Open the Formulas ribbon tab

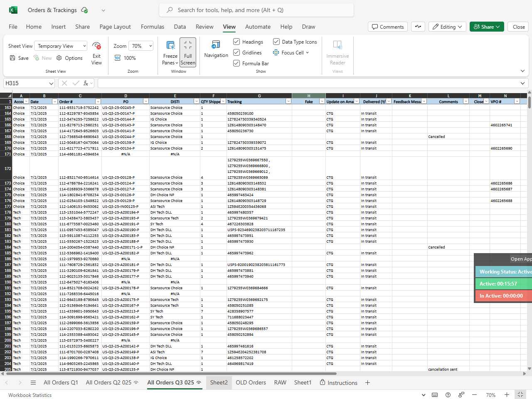pos(153,27)
